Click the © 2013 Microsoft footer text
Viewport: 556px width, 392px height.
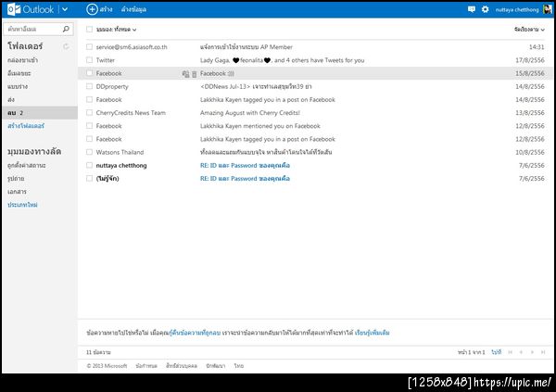click(x=107, y=366)
